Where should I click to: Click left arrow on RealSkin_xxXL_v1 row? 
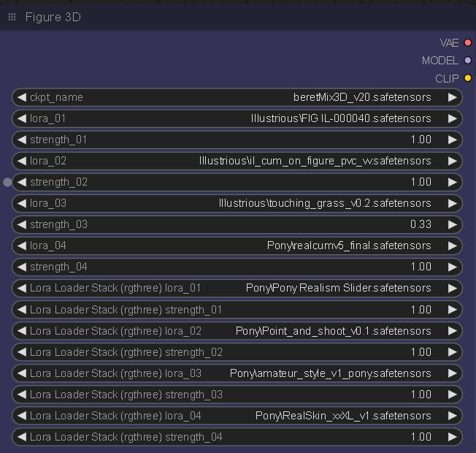click(22, 416)
